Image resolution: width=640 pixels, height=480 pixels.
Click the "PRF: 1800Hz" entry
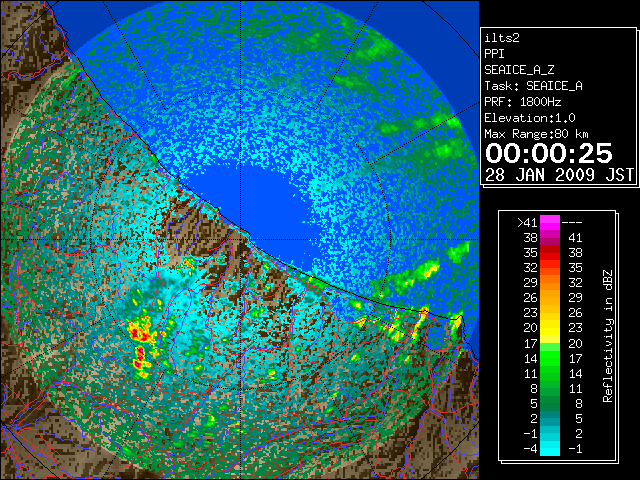pyautogui.click(x=523, y=102)
